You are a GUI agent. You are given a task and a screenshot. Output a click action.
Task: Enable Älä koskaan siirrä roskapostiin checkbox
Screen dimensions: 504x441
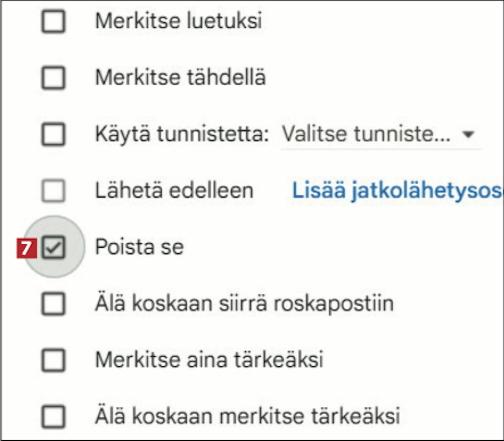tap(53, 304)
